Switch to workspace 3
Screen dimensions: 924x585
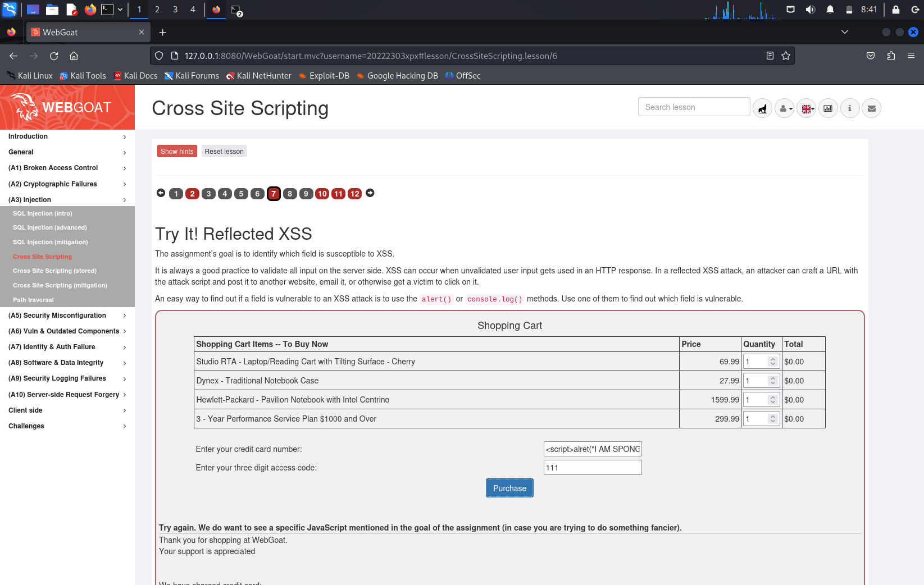pyautogui.click(x=175, y=10)
